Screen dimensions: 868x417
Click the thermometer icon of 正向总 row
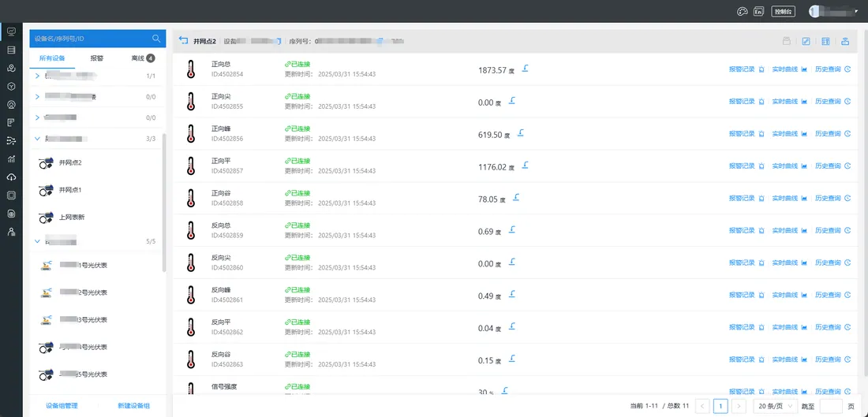pos(191,69)
